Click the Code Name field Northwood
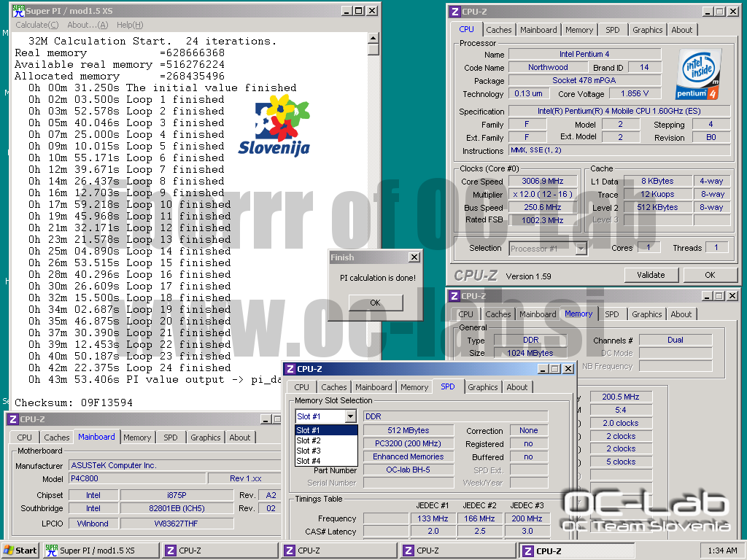747x560 pixels. (x=548, y=67)
